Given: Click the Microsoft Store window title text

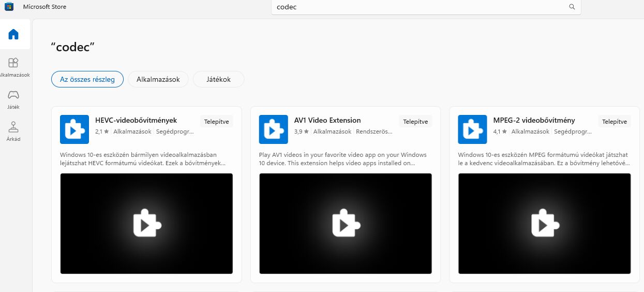Looking at the screenshot, I should pyautogui.click(x=44, y=7).
